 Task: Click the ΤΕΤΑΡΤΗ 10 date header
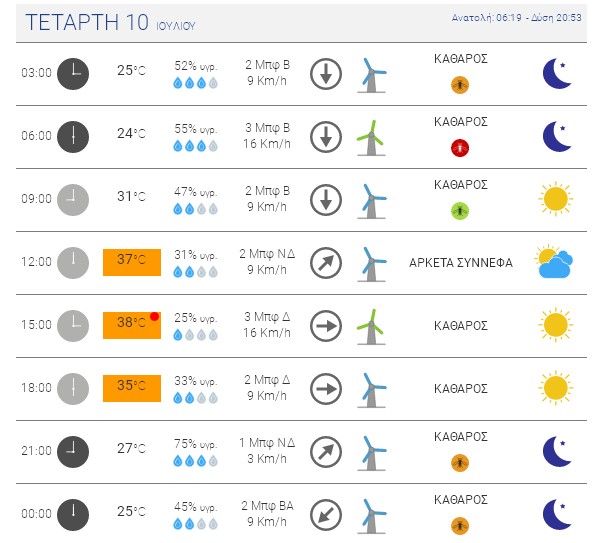point(87,22)
